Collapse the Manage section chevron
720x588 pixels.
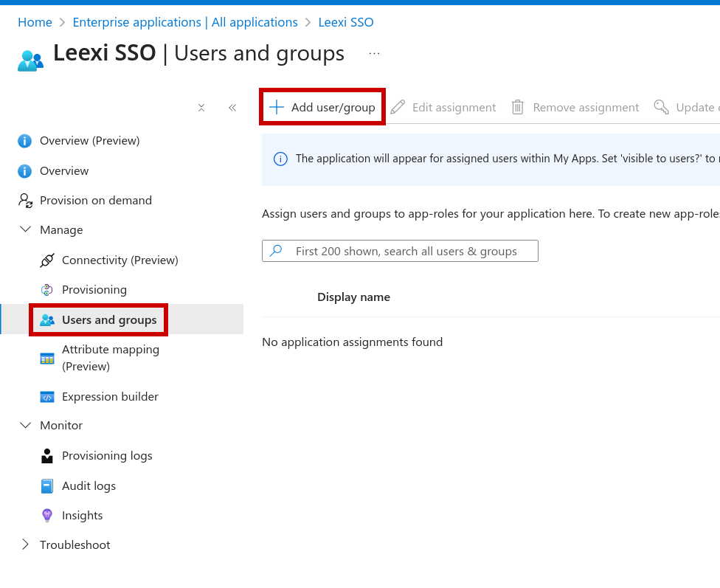[26, 229]
